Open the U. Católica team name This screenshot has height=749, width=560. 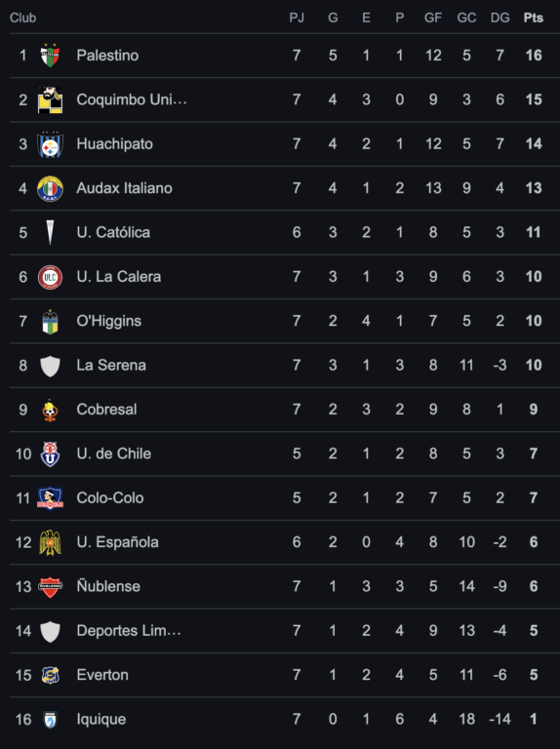[113, 233]
